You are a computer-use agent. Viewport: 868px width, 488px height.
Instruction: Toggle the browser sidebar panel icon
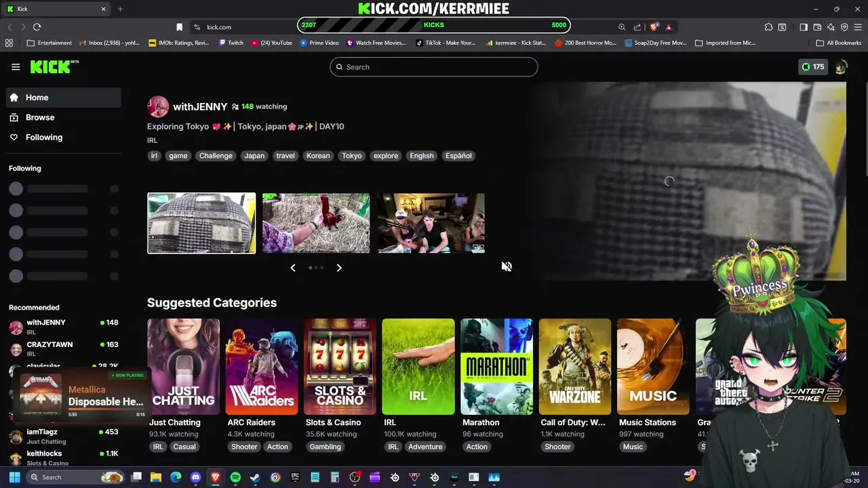[x=804, y=27]
